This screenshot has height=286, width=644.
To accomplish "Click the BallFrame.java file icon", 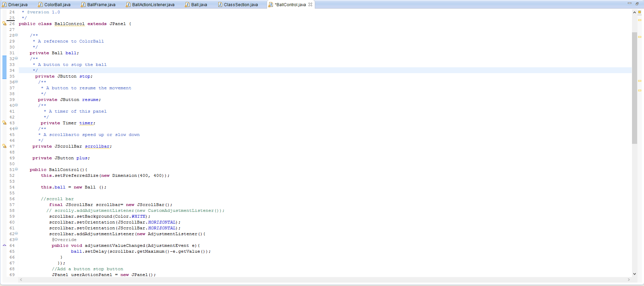I will (x=83, y=4).
